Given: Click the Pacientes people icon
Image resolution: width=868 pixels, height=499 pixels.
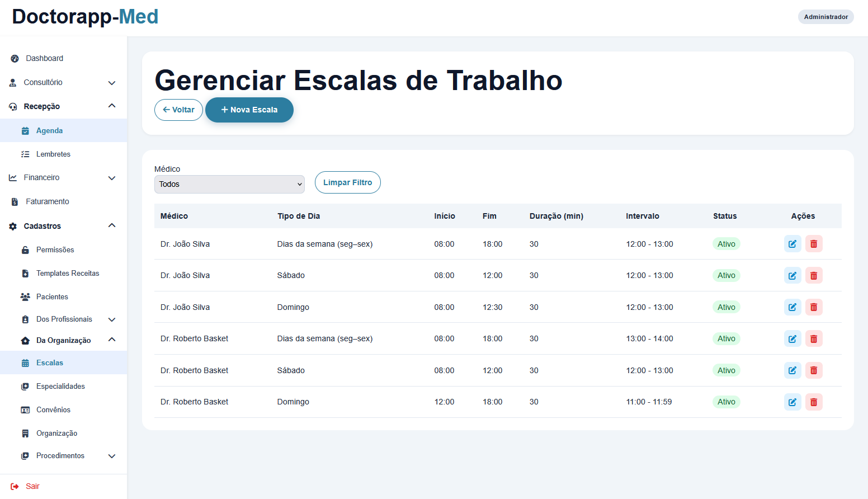Looking at the screenshot, I should pos(25,296).
